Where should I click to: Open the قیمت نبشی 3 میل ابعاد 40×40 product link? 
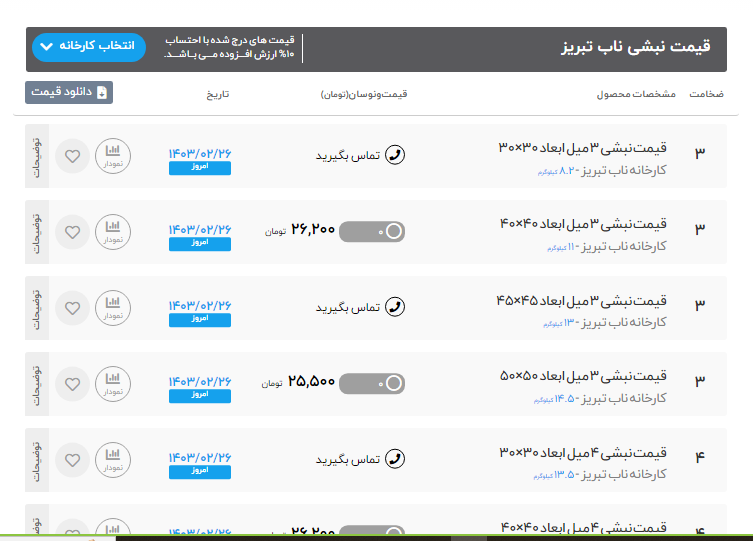pyautogui.click(x=582, y=223)
